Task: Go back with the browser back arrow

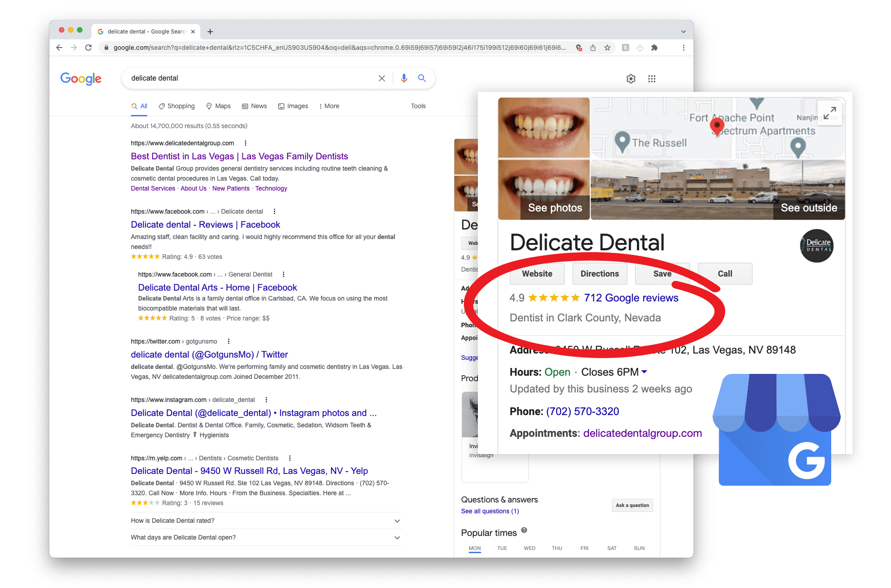Action: click(59, 48)
